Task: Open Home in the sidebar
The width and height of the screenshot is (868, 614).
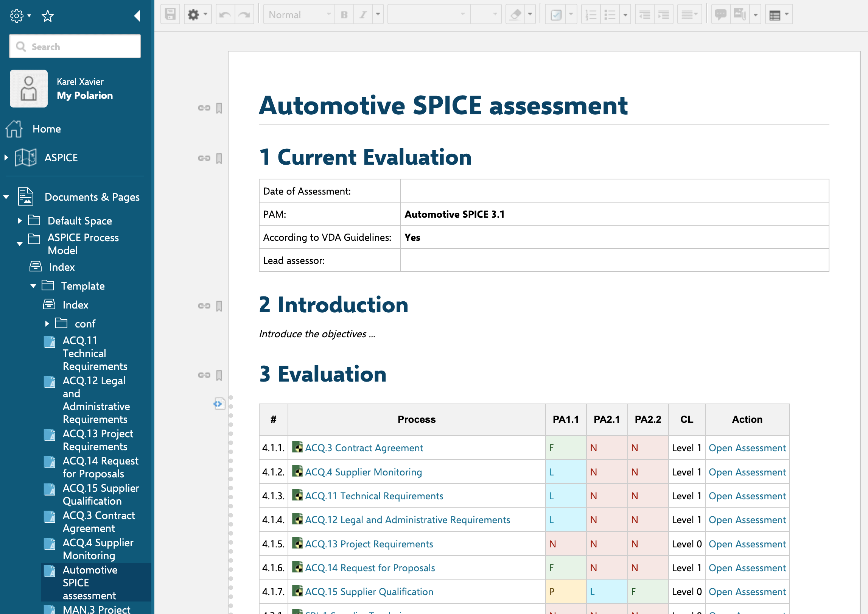Action: click(47, 129)
